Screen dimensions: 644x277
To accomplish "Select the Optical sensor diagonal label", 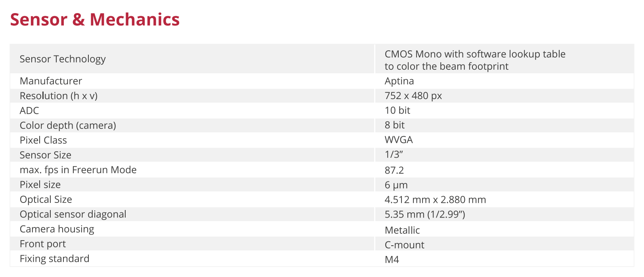I will click(x=73, y=214).
